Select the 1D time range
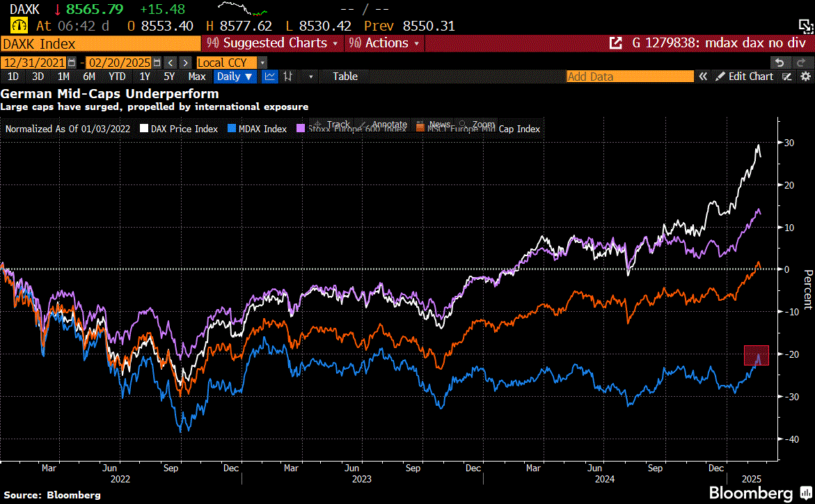The image size is (815, 504). tap(13, 77)
